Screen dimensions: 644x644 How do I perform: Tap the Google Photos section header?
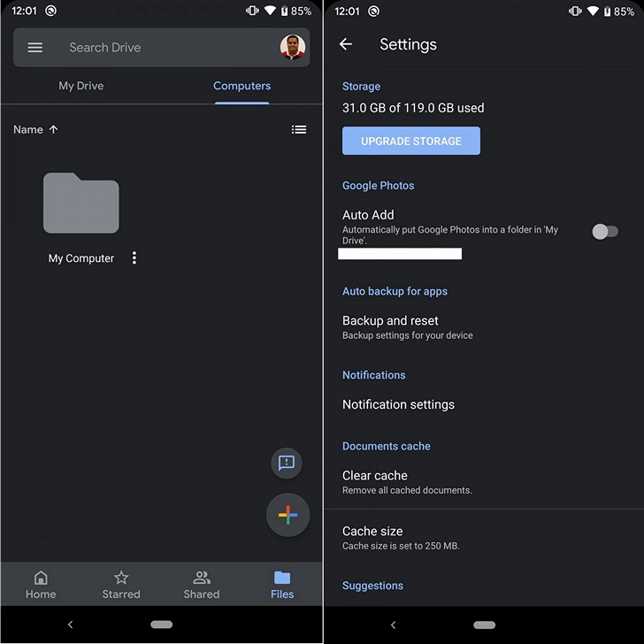pos(379,186)
